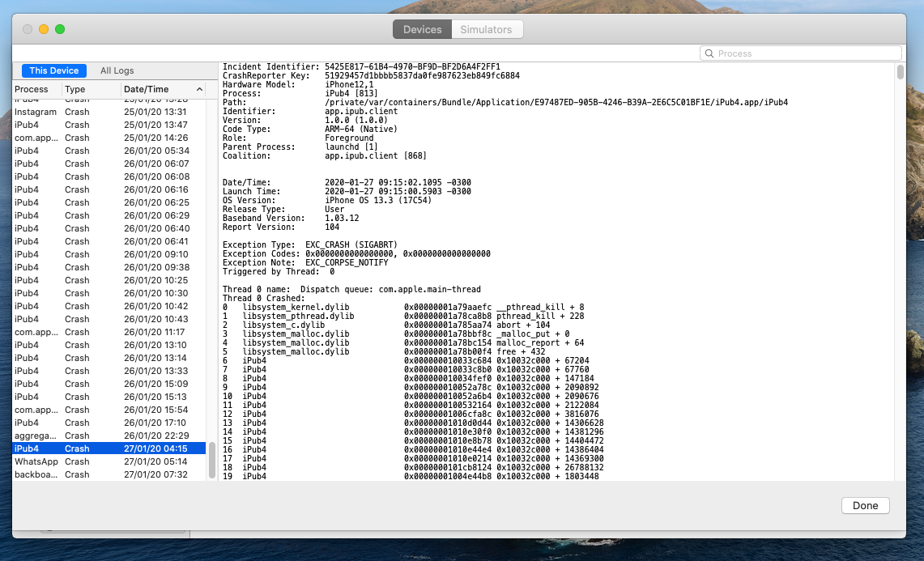
Task: Click the yellow minimize window button
Action: [44, 29]
